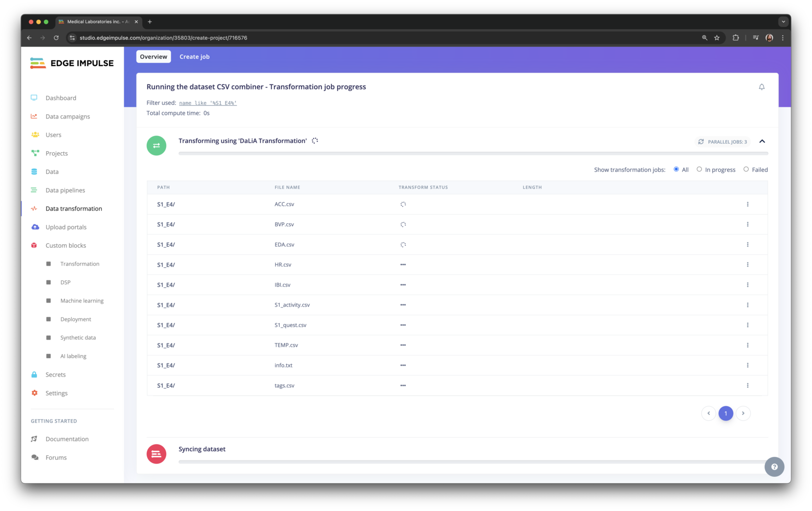This screenshot has height=511, width=812.
Task: Open the TEMP.csv row actions menu
Action: tap(748, 345)
